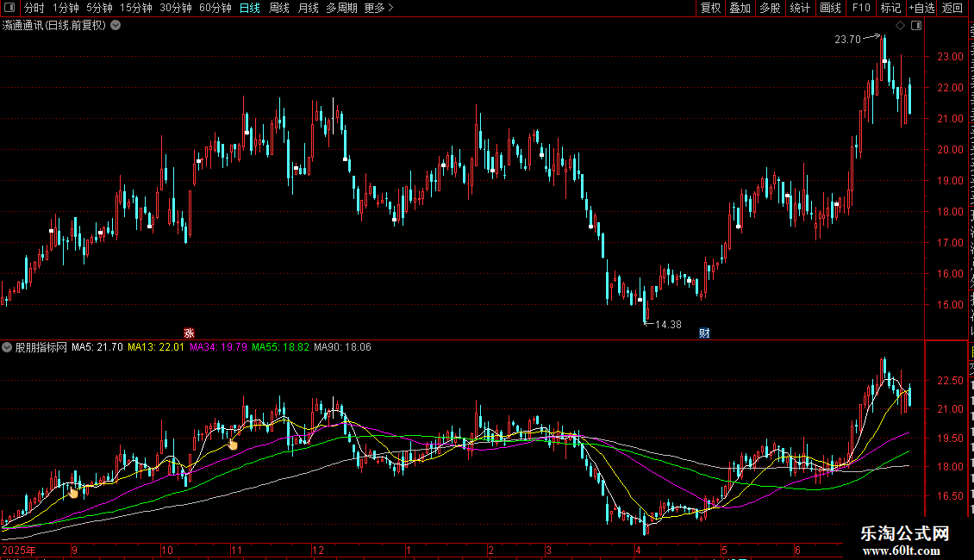The width and height of the screenshot is (974, 560).
Task: Click the 叠加 overlay button
Action: tap(740, 8)
